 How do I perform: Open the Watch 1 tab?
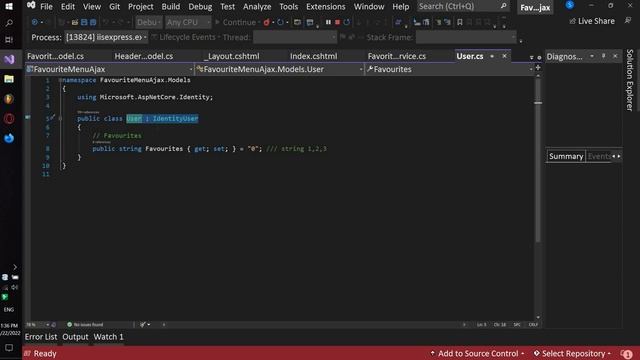click(x=108, y=337)
